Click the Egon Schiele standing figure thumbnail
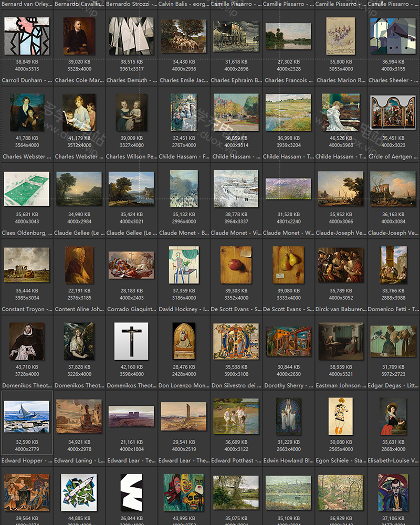Image resolution: width=420 pixels, height=525 pixels. coord(341,416)
